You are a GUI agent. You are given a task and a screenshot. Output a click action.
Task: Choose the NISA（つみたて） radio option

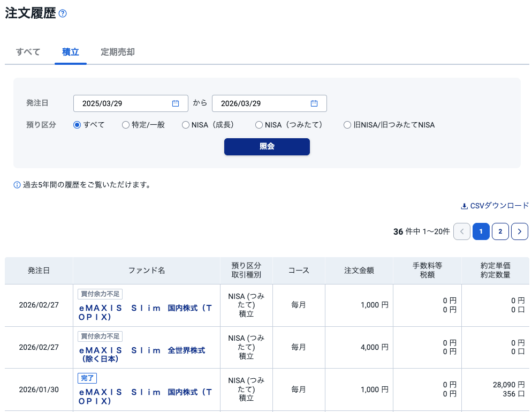(259, 125)
